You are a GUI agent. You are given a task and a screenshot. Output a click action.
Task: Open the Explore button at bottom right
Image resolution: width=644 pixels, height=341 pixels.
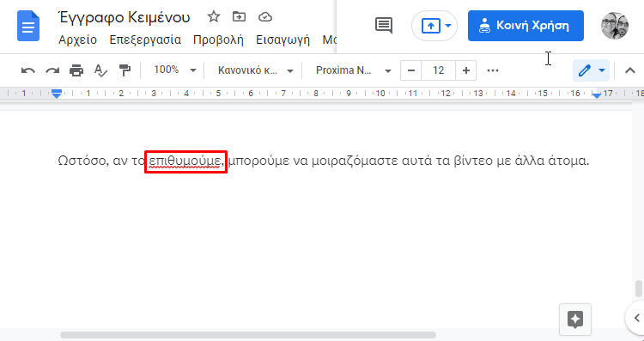pyautogui.click(x=575, y=320)
